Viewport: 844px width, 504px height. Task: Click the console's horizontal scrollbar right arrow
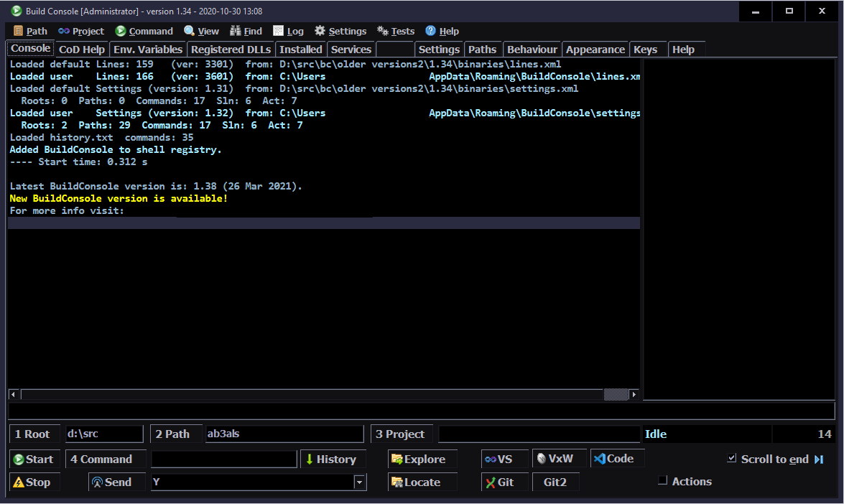(634, 394)
